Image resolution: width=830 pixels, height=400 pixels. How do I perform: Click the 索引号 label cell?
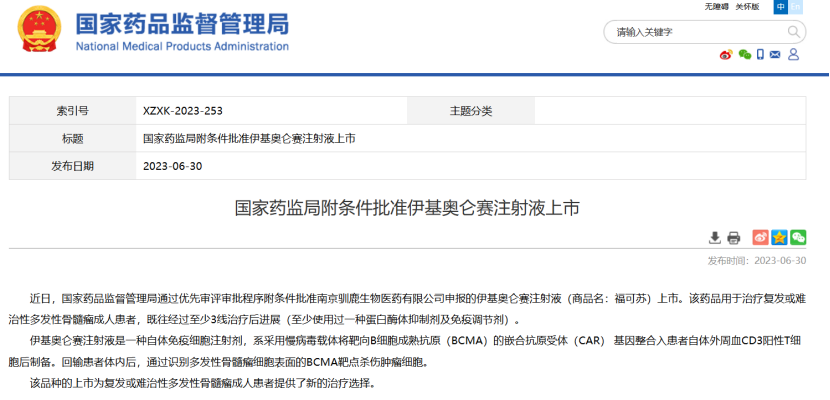tap(73, 111)
